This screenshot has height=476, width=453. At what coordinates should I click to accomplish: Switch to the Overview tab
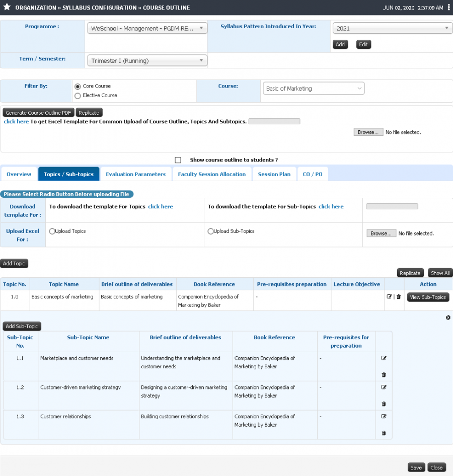[19, 174]
